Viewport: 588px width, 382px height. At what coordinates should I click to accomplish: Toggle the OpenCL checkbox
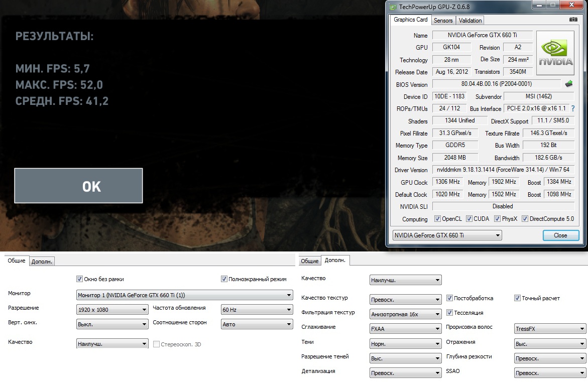437,218
